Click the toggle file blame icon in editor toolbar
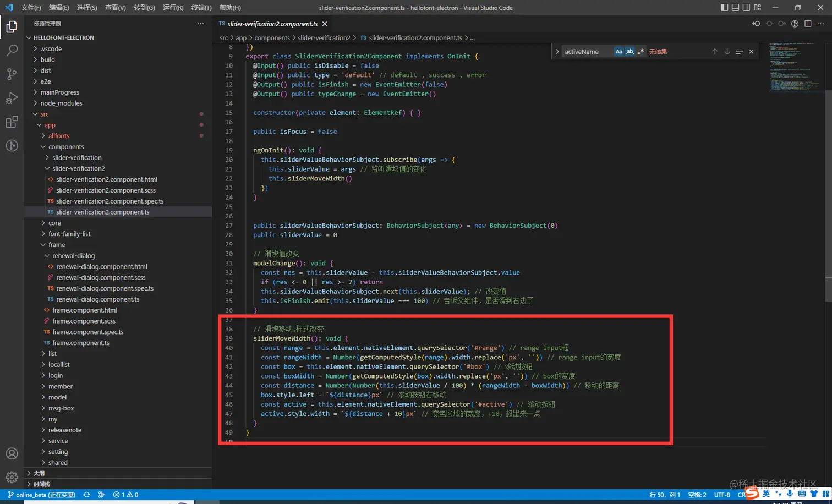Screen dimensions: 832x504 pyautogui.click(x=795, y=24)
